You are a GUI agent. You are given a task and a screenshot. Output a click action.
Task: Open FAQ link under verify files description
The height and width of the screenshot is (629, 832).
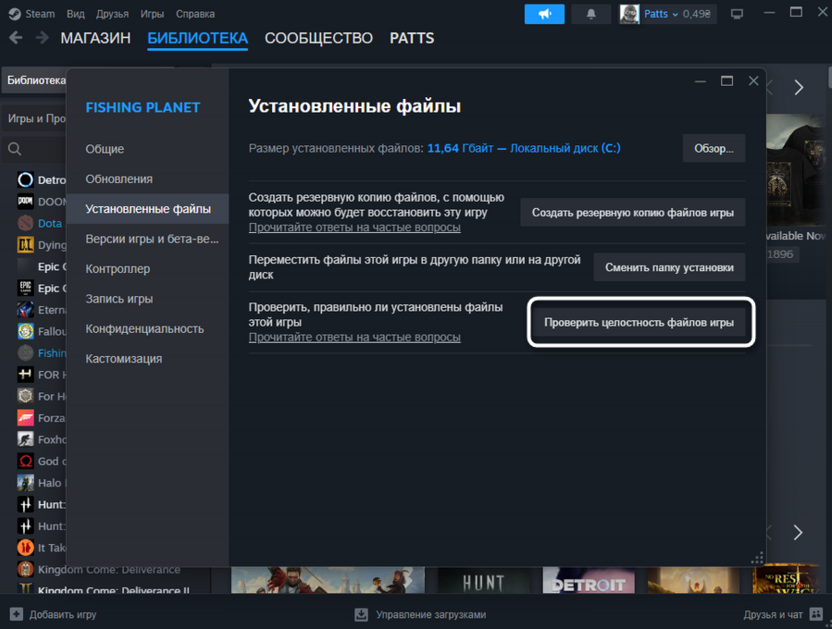(x=354, y=337)
